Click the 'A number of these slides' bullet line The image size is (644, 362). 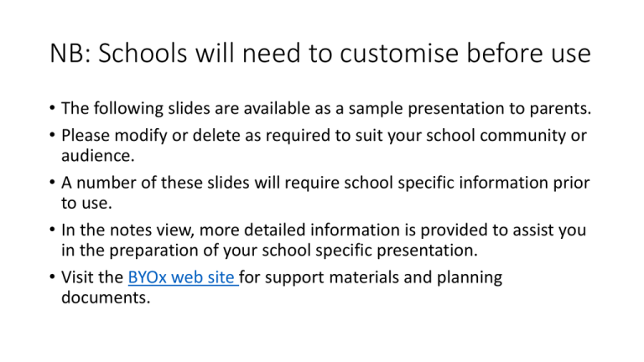coord(325,183)
